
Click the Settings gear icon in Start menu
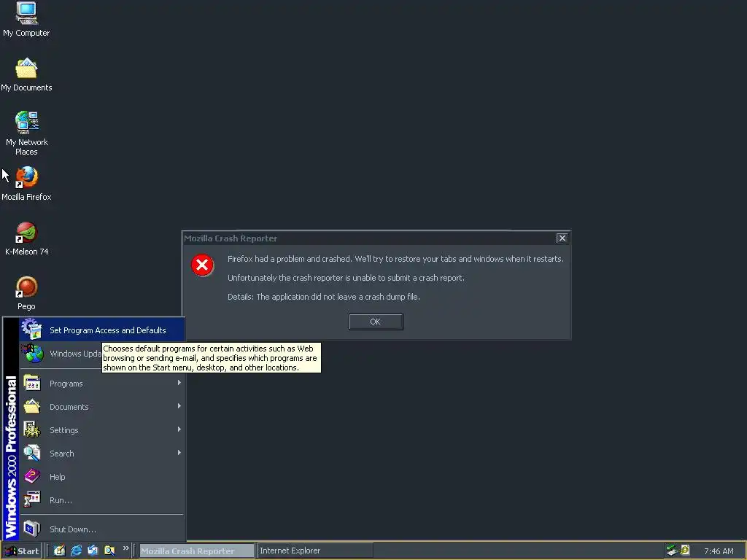32,429
